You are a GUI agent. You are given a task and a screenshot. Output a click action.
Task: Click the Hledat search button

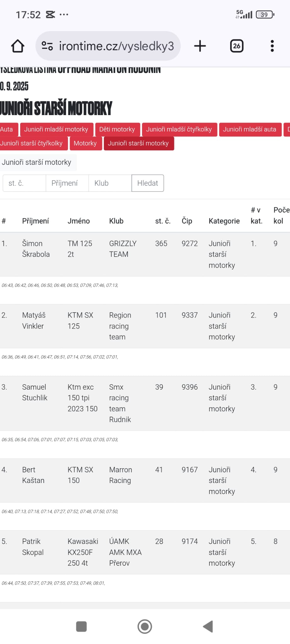[x=147, y=183]
